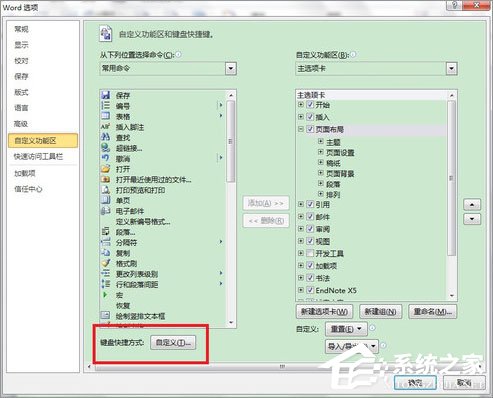
Task: Select the 更改列表级别 icon
Action: (x=105, y=274)
